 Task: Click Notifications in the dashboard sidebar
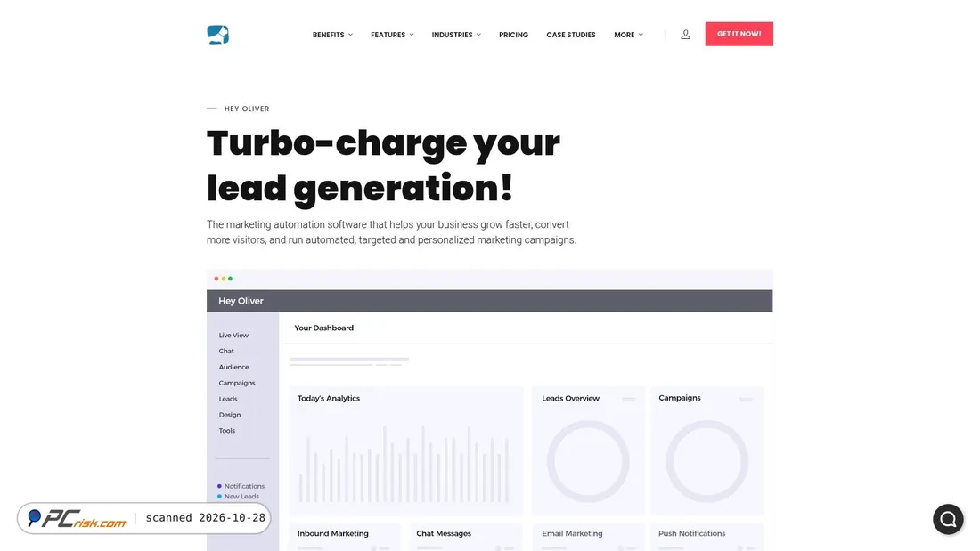(241, 486)
